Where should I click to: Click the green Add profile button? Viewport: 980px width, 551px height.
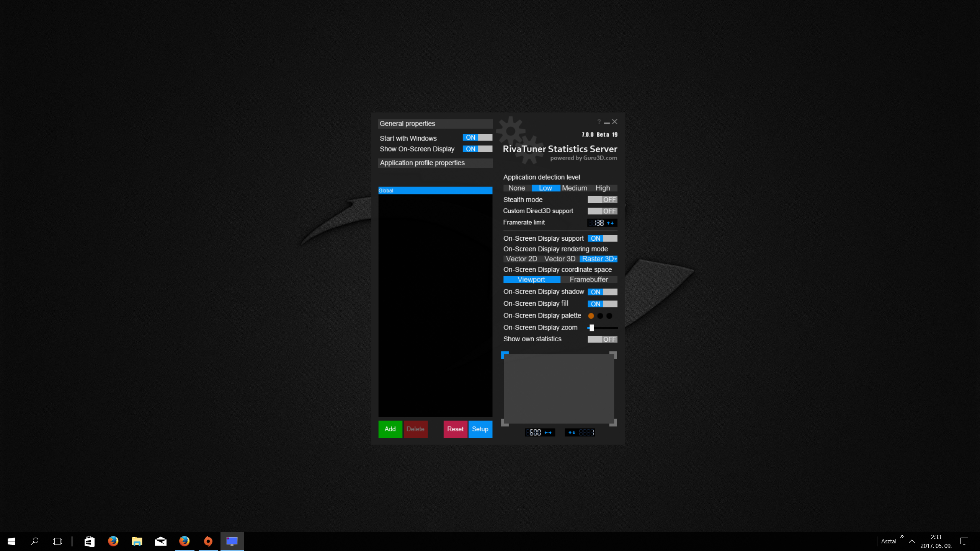390,429
